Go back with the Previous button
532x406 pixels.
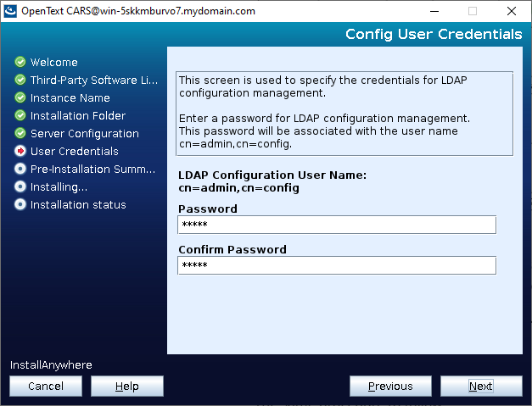[x=390, y=386]
